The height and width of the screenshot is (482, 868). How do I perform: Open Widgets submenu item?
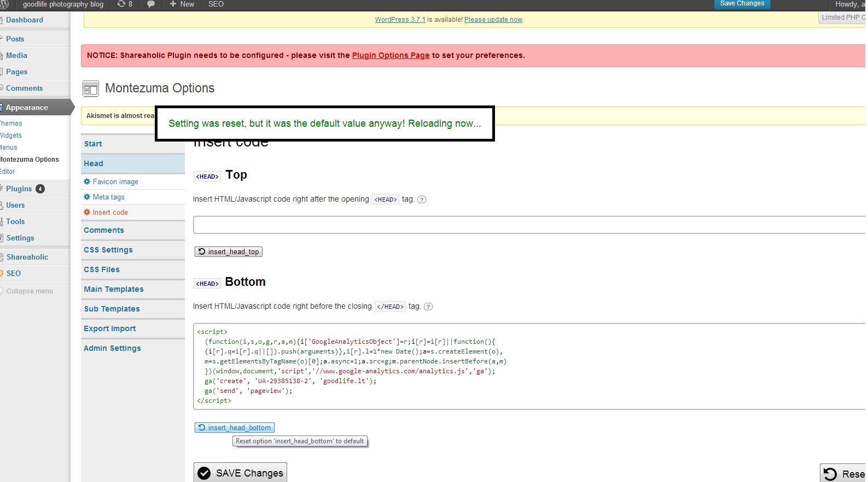[x=11, y=136]
